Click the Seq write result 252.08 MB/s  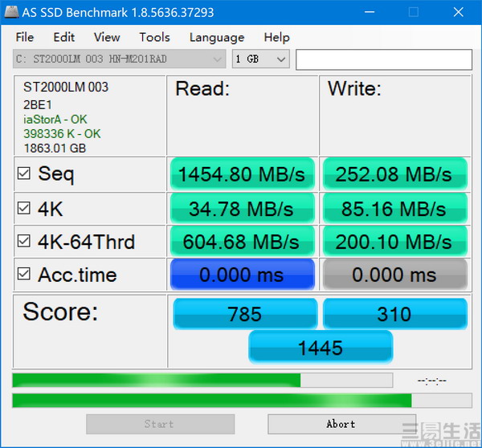click(395, 174)
